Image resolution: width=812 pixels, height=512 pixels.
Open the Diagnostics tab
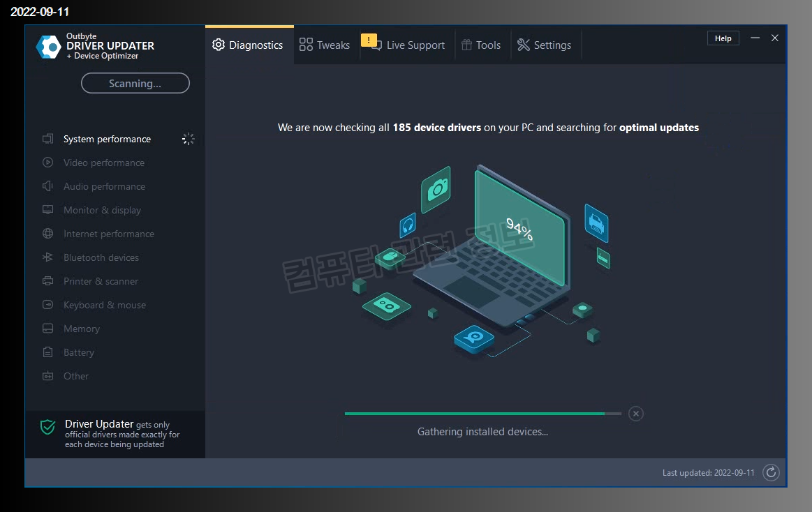pyautogui.click(x=249, y=45)
